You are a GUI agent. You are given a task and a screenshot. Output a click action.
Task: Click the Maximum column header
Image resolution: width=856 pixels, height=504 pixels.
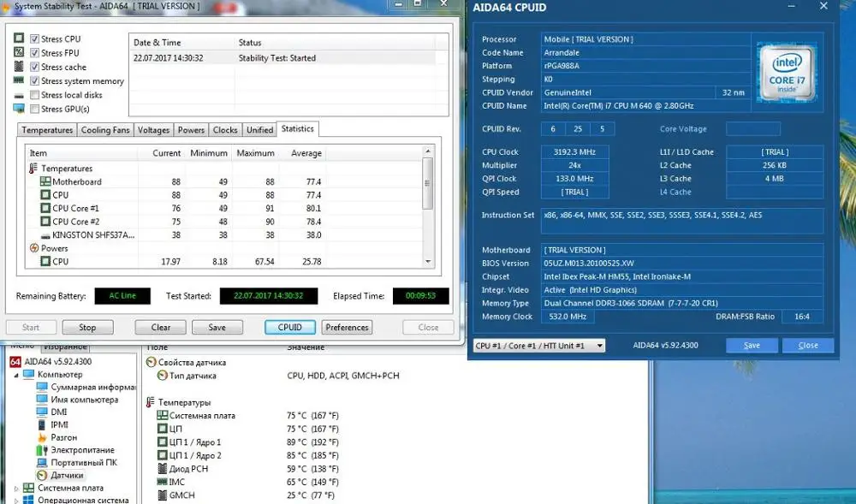pyautogui.click(x=255, y=153)
